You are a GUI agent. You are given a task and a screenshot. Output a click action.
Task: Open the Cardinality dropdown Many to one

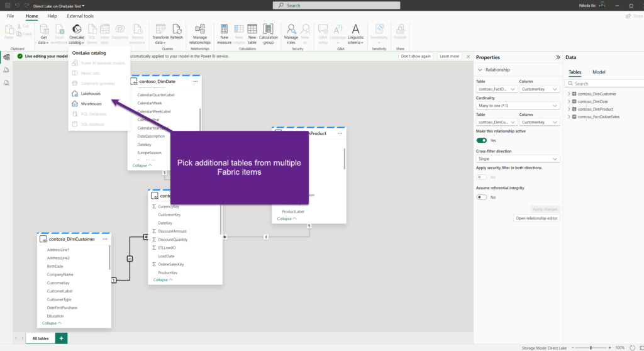(x=518, y=106)
